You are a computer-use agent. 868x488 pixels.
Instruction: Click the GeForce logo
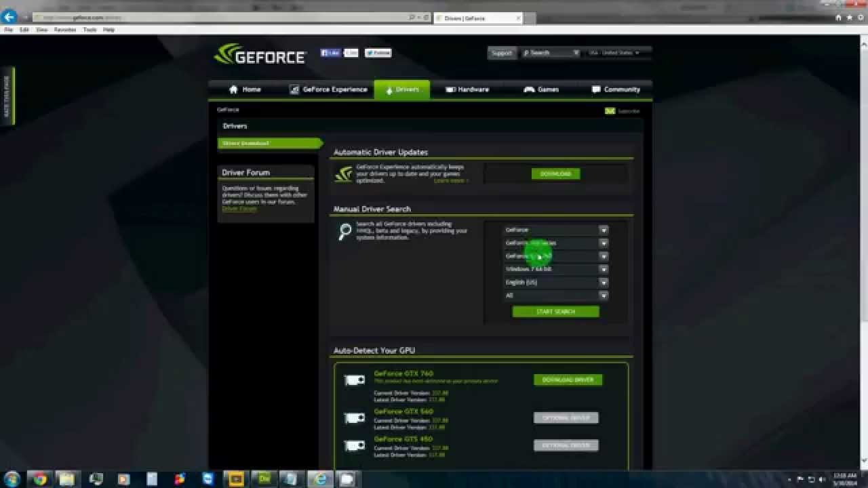tap(260, 55)
